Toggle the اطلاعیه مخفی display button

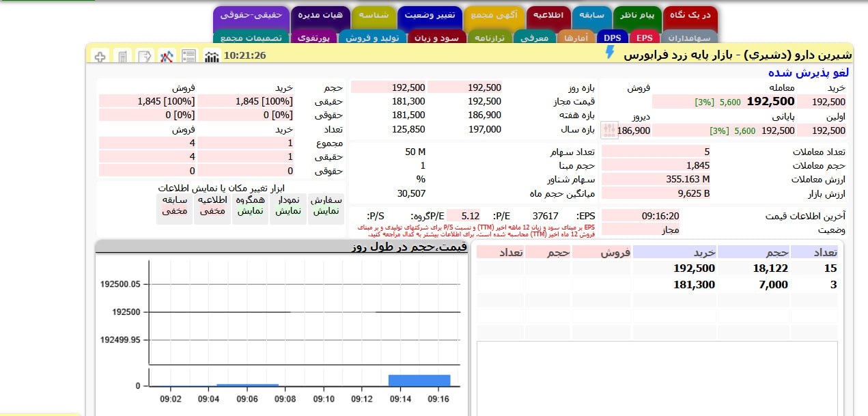click(212, 206)
